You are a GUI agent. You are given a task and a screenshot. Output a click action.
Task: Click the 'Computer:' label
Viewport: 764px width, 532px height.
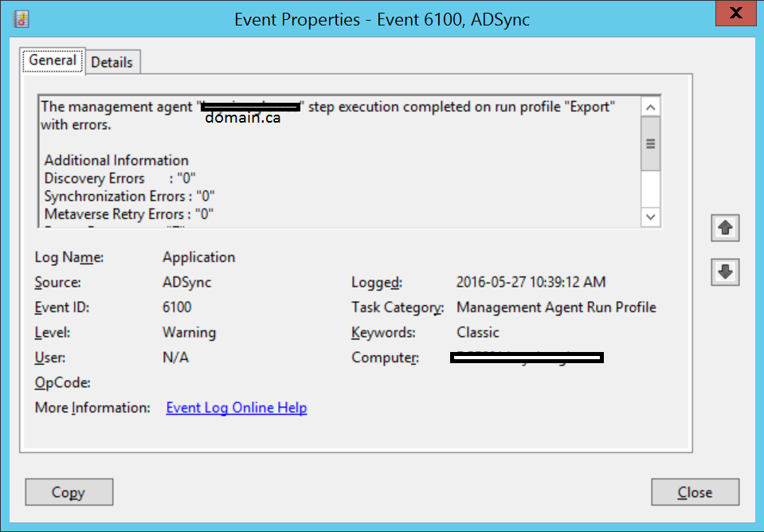pyautogui.click(x=386, y=358)
